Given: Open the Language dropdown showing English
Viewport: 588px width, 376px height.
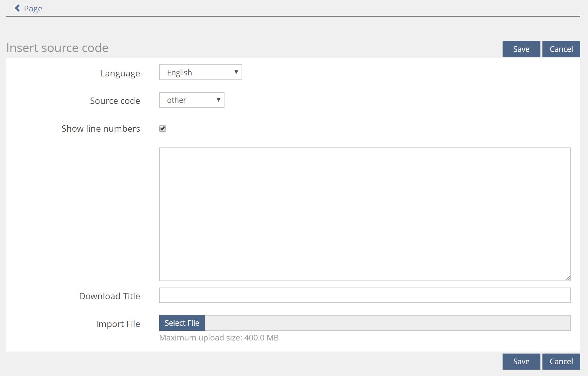Looking at the screenshot, I should tap(200, 72).
